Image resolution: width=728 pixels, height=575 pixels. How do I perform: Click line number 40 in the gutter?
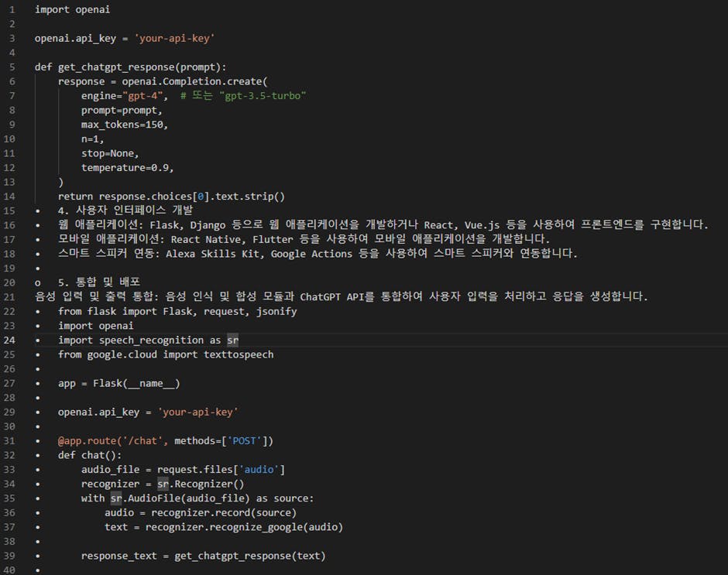[x=9, y=570]
